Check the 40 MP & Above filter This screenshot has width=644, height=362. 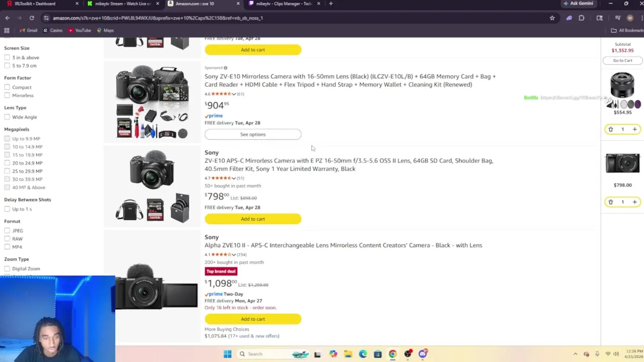coord(7,187)
